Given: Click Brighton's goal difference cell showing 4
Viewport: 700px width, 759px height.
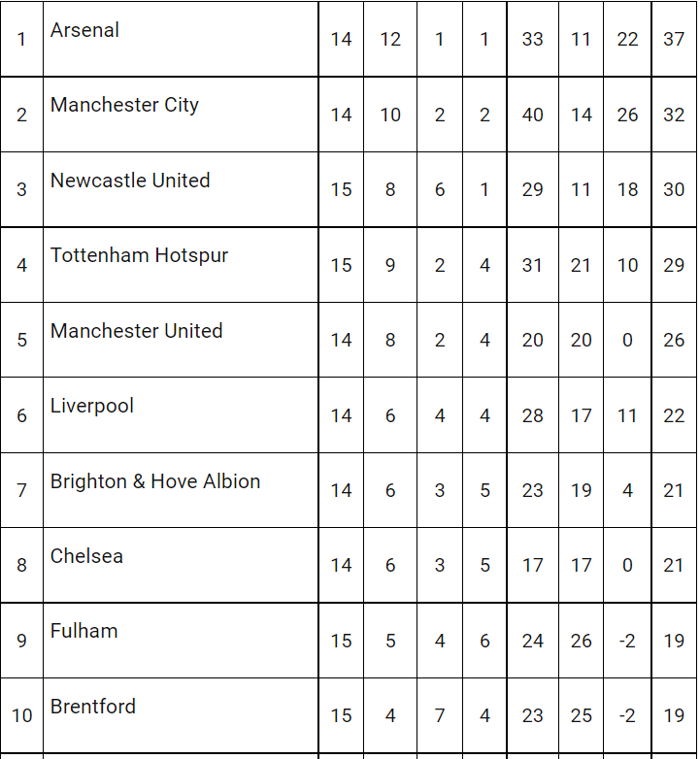Looking at the screenshot, I should pyautogui.click(x=627, y=490).
